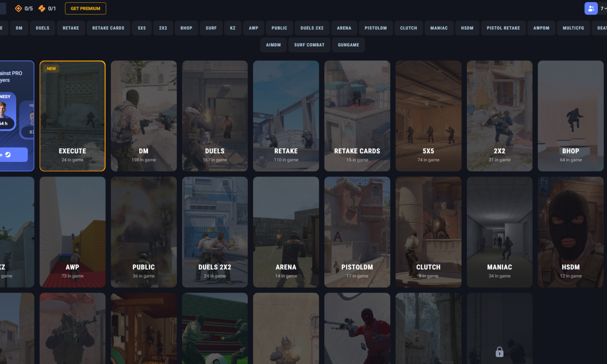This screenshot has width=607, height=364.
Task: Open the CLUTCH mode card
Action: [x=428, y=232]
